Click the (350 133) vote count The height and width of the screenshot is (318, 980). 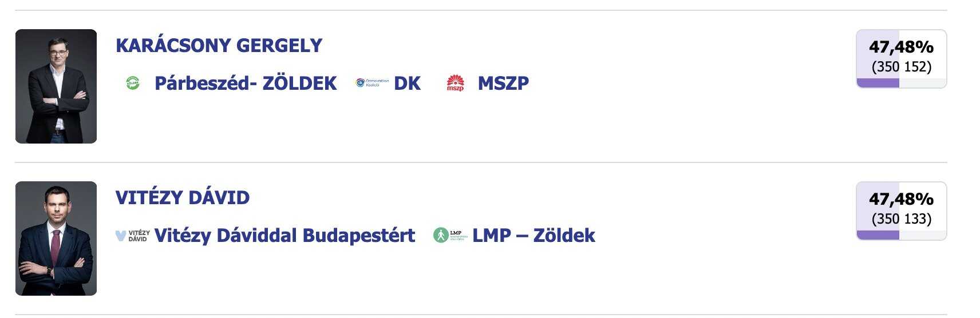click(x=901, y=218)
